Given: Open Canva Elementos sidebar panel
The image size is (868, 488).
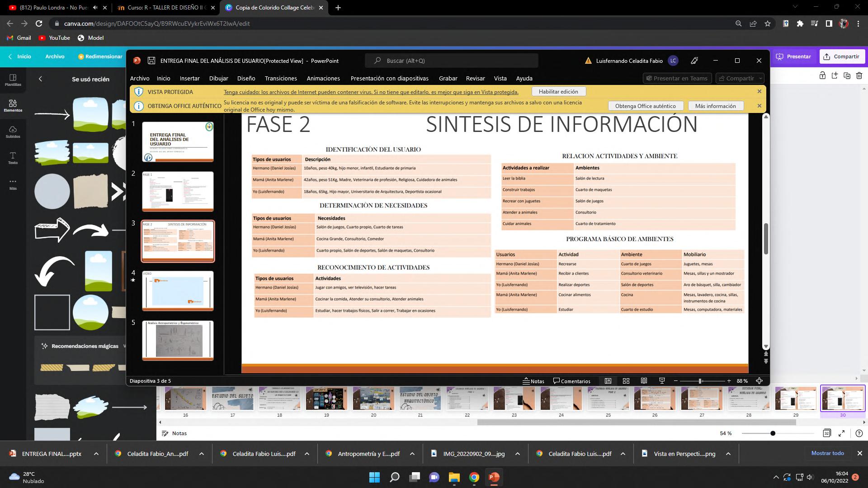Looking at the screenshot, I should [13, 106].
